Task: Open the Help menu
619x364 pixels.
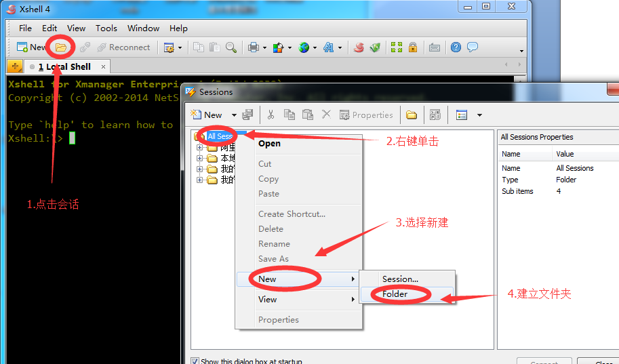Action: (178, 28)
